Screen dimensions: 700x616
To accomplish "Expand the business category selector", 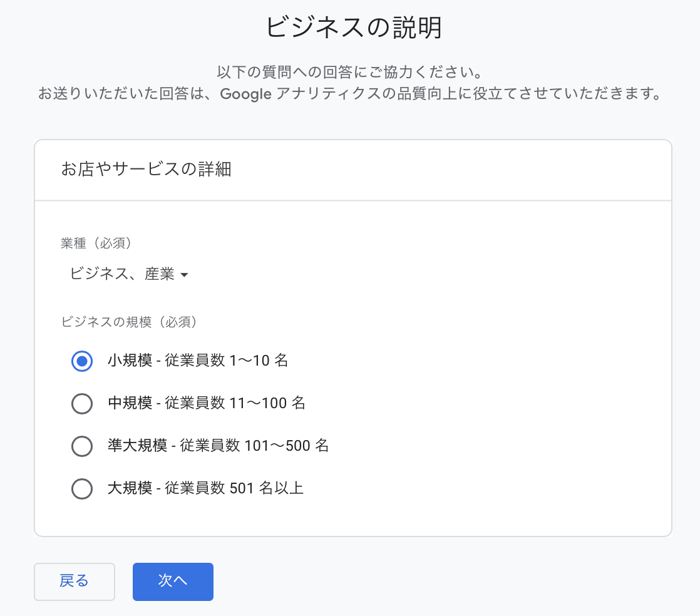I will 128,274.
